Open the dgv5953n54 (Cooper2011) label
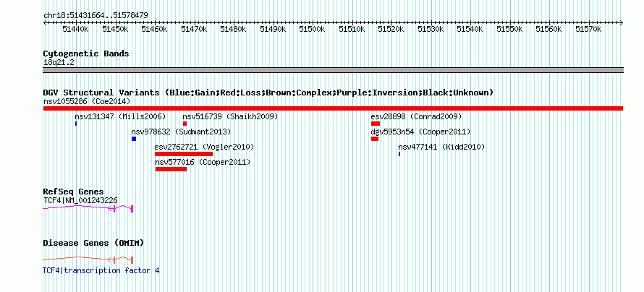Viewport: 644px width, 292px height. (420, 132)
